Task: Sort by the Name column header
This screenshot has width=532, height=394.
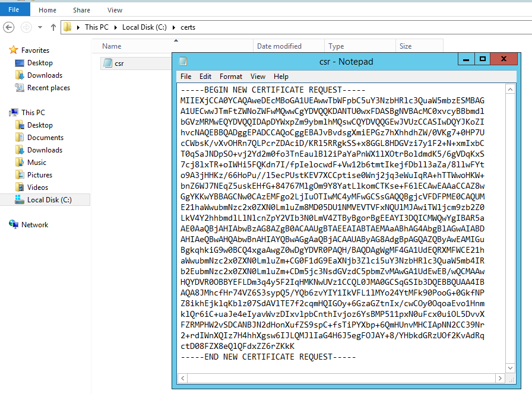Action: pyautogui.click(x=112, y=46)
